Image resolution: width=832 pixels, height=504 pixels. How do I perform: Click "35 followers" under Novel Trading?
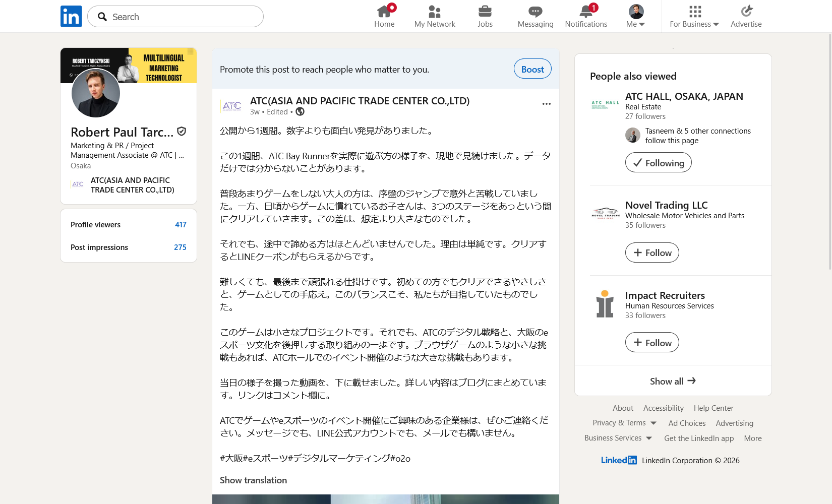pos(645,225)
